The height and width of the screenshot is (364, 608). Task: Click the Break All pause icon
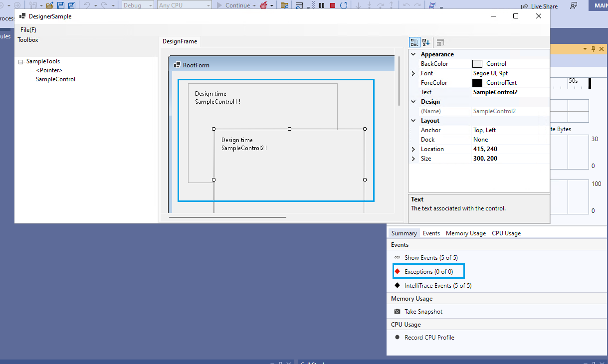pyautogui.click(x=321, y=5)
